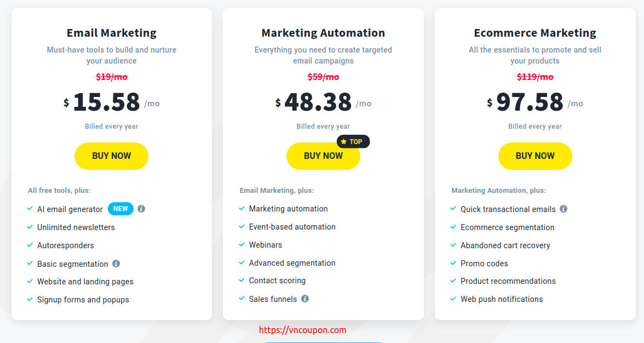Click the Ecommerce Marketing plan heading
The image size is (644, 343).
tap(534, 33)
